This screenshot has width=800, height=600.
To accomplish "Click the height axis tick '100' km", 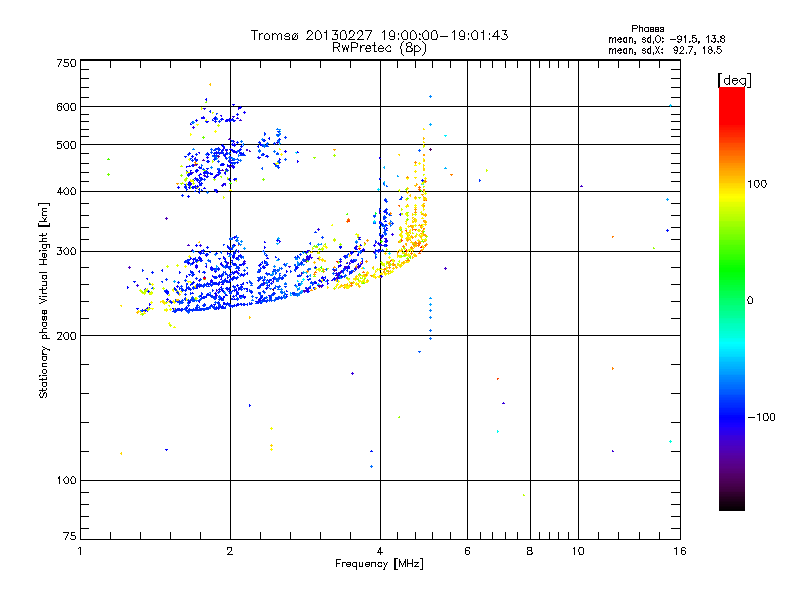I will click(66, 481).
